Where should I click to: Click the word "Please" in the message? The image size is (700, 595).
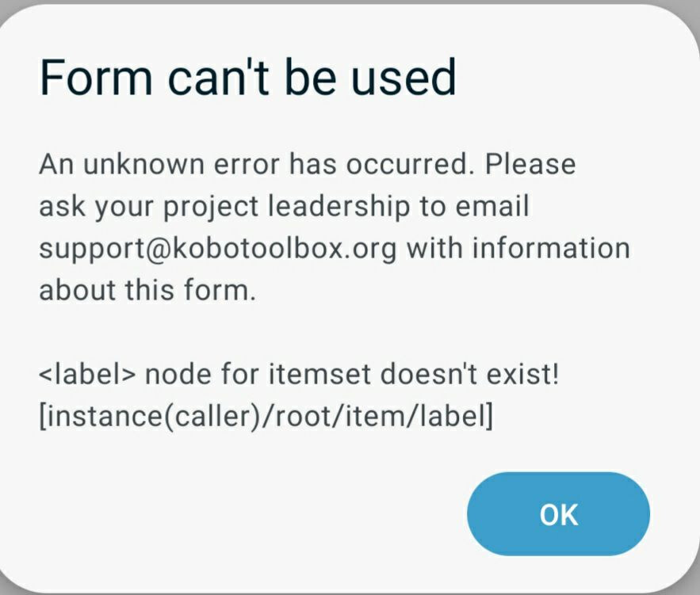(530, 164)
